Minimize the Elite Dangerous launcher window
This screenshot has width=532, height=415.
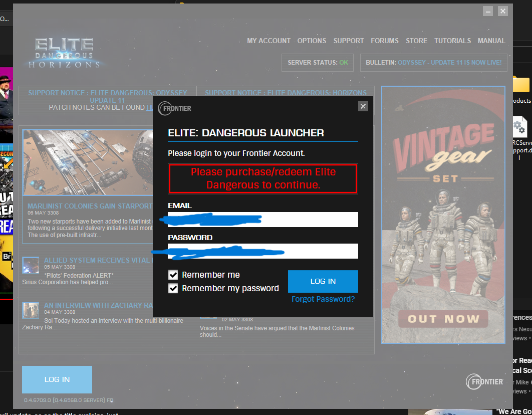click(x=488, y=11)
